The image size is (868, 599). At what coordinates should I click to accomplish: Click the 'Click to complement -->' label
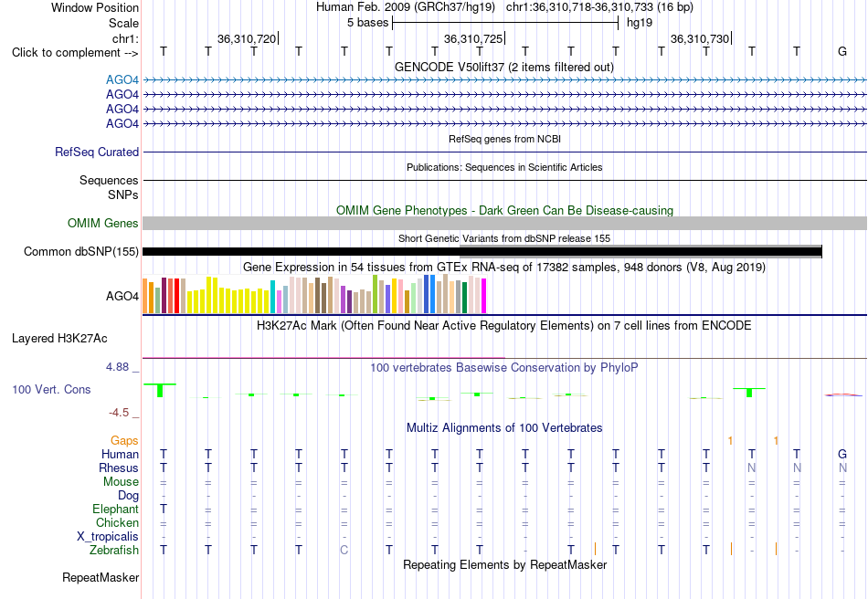pyautogui.click(x=75, y=53)
